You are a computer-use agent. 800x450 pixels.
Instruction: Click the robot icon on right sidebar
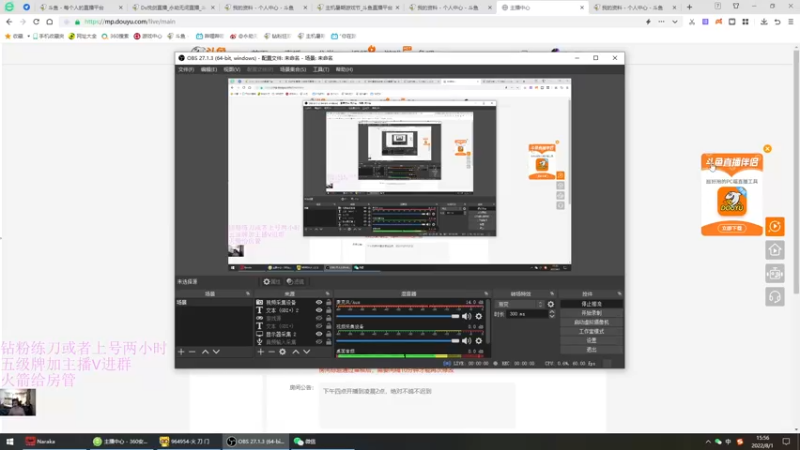(774, 274)
